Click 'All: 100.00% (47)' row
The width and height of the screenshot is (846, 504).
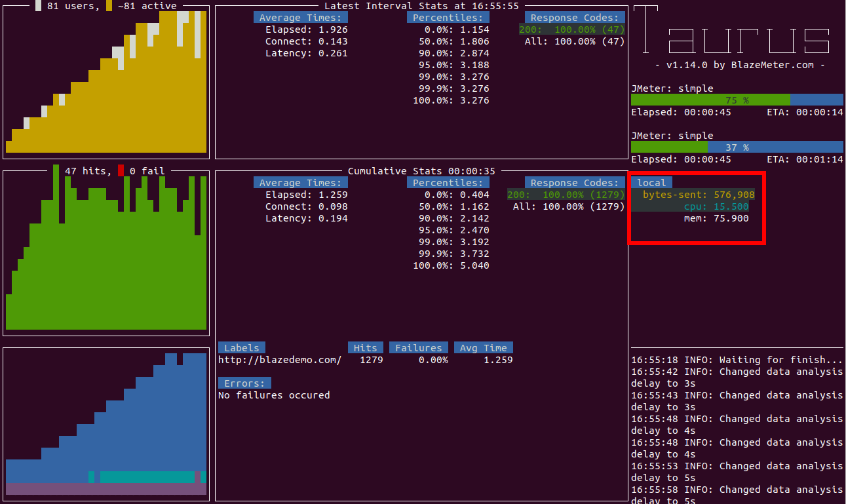pos(575,41)
